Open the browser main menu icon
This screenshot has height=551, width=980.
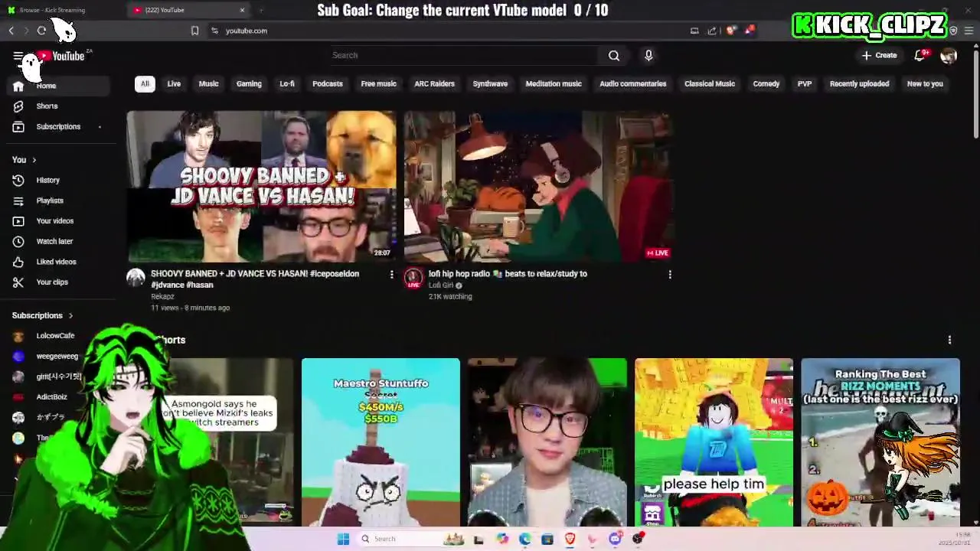point(969,31)
